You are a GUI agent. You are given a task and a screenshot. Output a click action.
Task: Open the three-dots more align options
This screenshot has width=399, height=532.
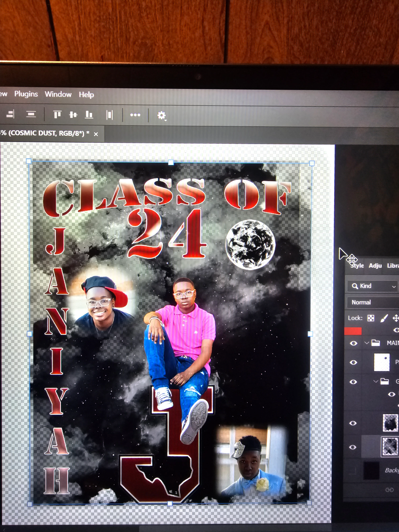(135, 115)
